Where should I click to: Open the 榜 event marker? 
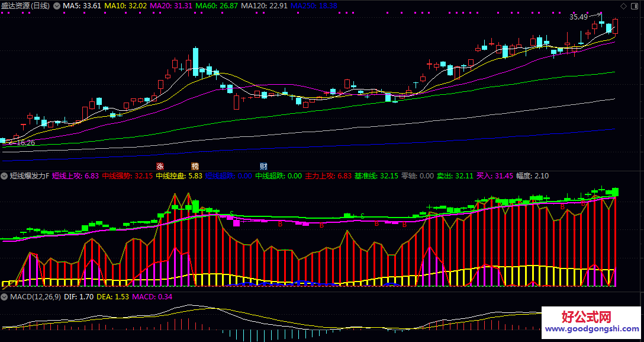pos(195,166)
